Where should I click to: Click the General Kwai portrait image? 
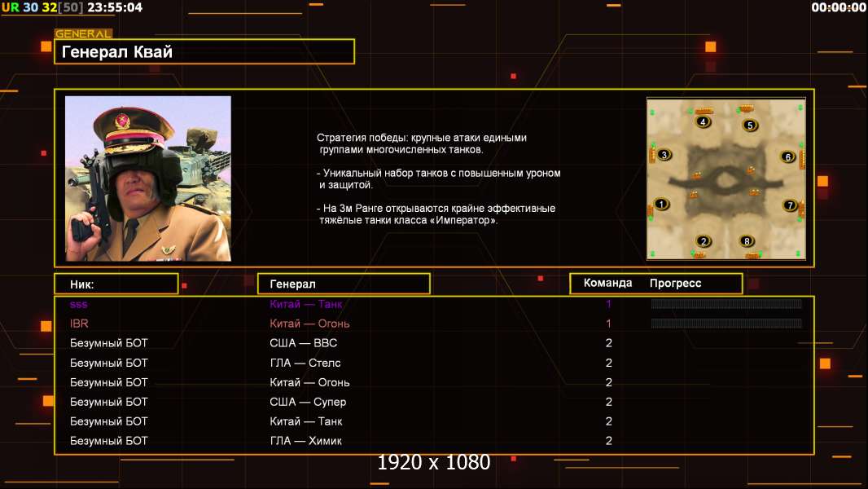(x=148, y=178)
